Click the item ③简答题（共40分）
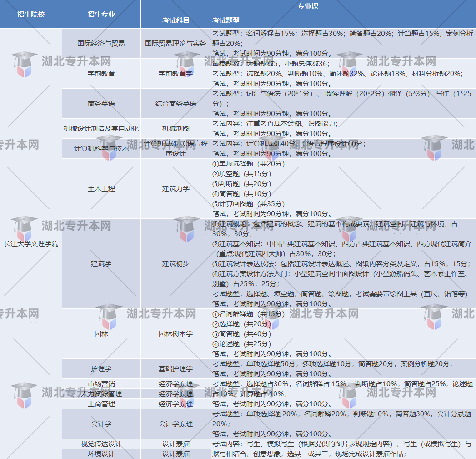 pos(242,334)
